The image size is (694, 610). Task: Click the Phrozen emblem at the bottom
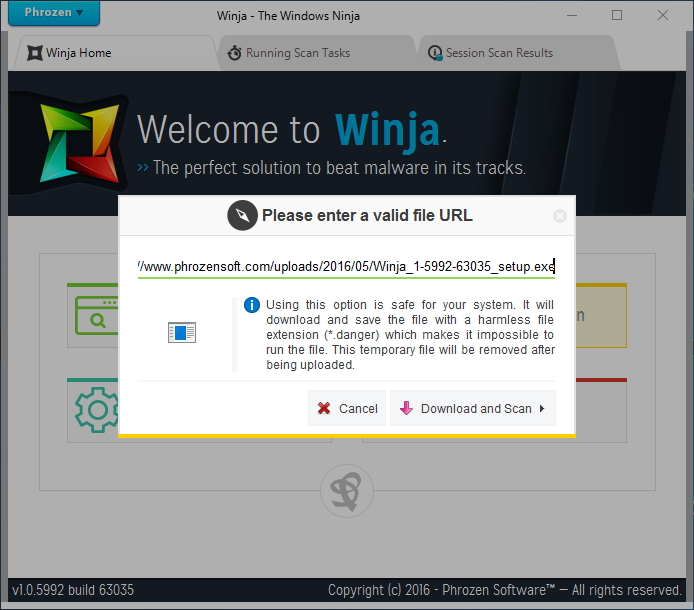tap(347, 491)
